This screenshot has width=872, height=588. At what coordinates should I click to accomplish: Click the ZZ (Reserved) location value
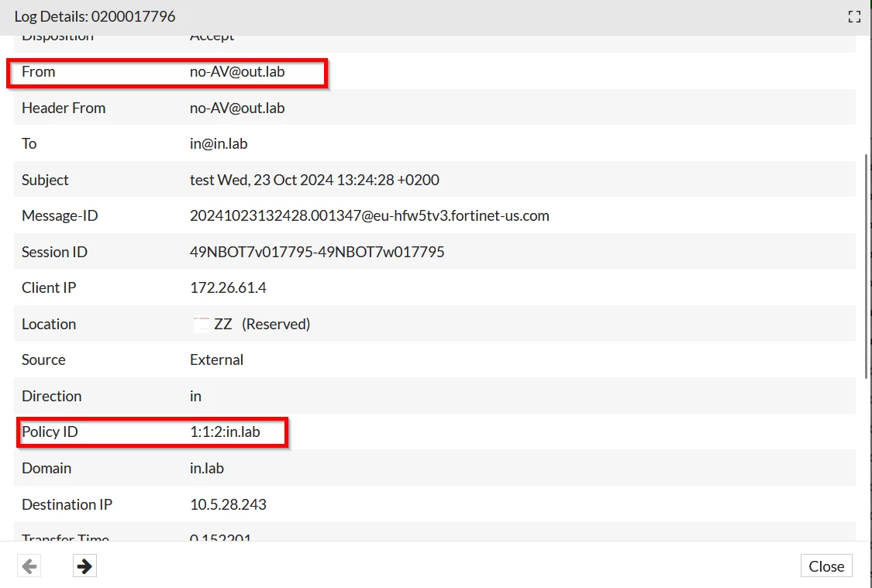[x=262, y=324]
